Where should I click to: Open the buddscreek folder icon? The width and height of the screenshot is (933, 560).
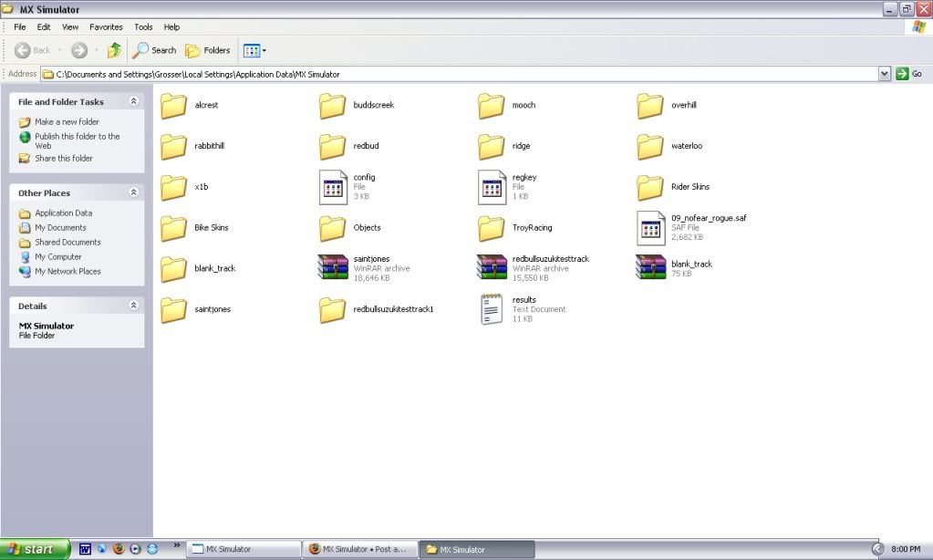pos(333,106)
